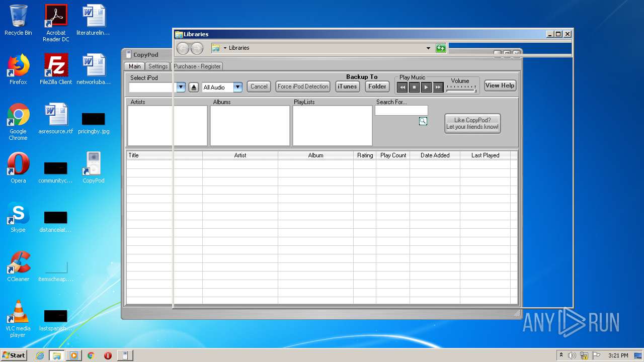Sort by the Title column header

(164, 155)
